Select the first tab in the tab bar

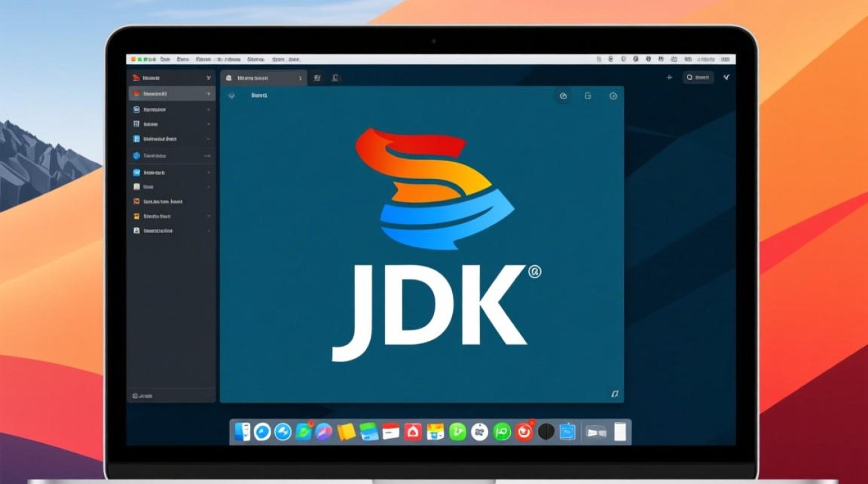[x=262, y=77]
